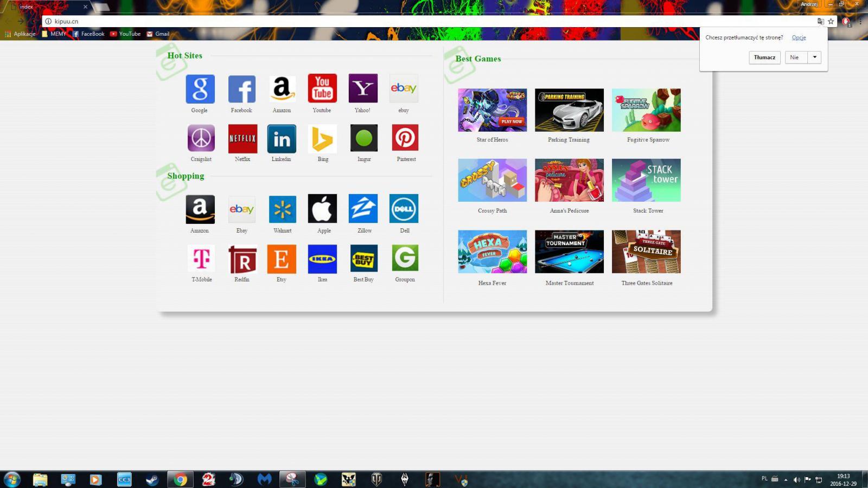Open the Ikea icon
The image size is (868, 488).
pyautogui.click(x=322, y=259)
